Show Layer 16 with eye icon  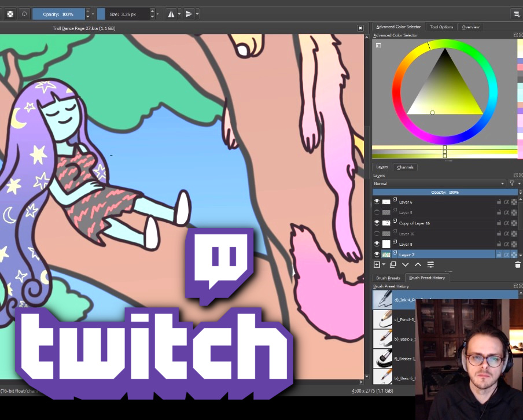click(377, 234)
